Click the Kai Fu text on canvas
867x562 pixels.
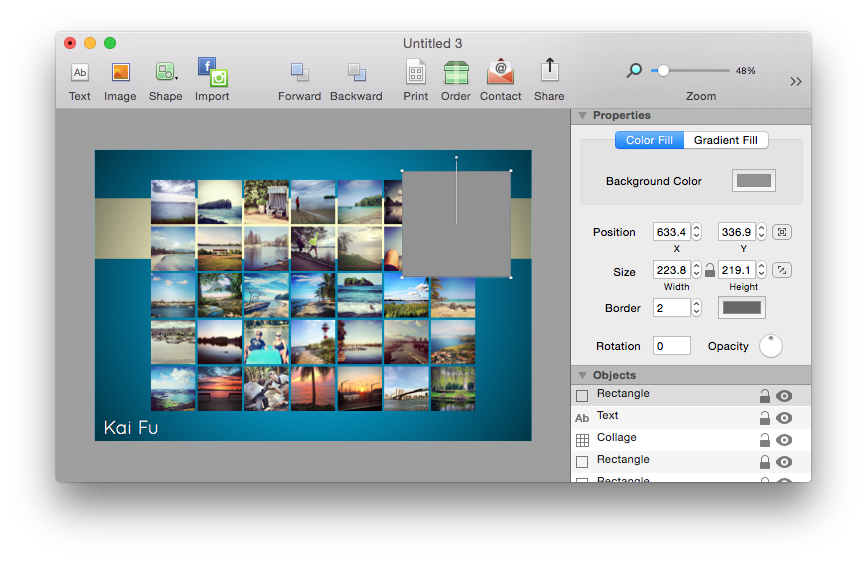coord(131,428)
